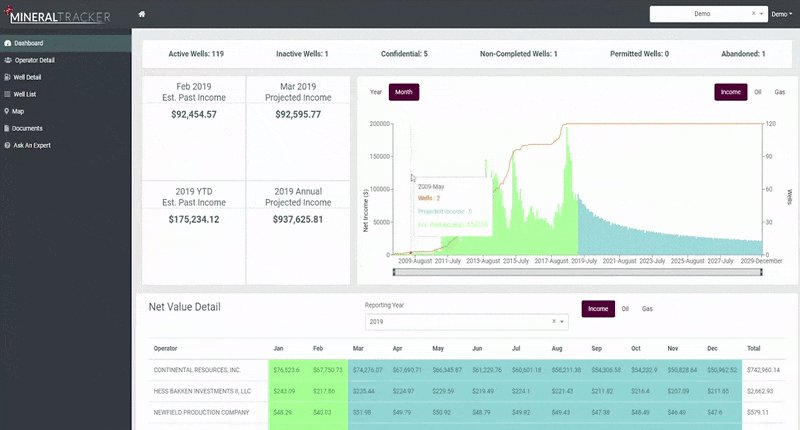The image size is (800, 430).
Task: Open the Demo account dropdown arrow
Action: (761, 14)
